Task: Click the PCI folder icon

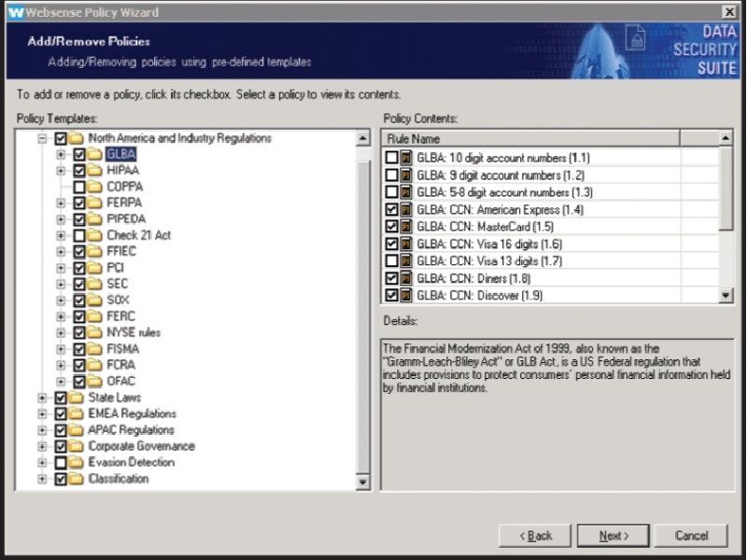Action: (x=95, y=268)
